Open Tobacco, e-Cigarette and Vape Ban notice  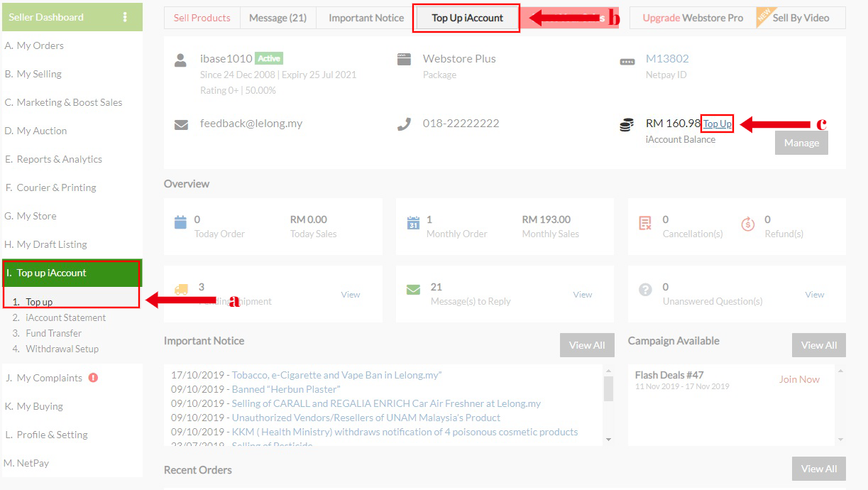click(x=337, y=375)
